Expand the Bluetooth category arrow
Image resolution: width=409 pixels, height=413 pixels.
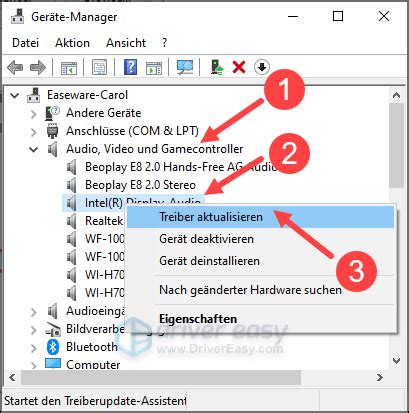33,348
